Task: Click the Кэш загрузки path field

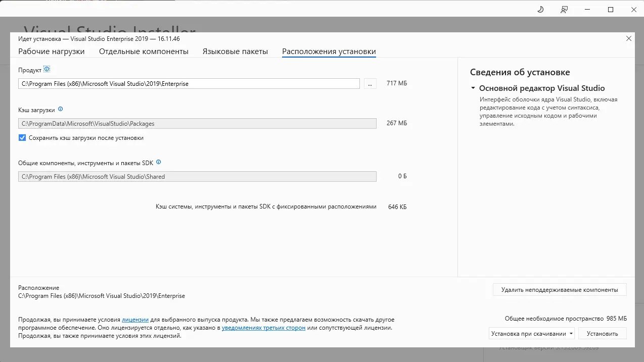Action: coord(197,123)
